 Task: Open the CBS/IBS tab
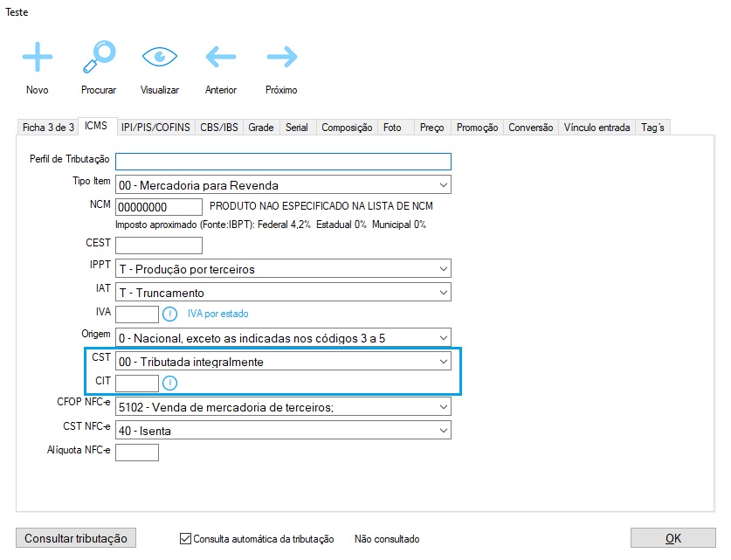coord(219,128)
